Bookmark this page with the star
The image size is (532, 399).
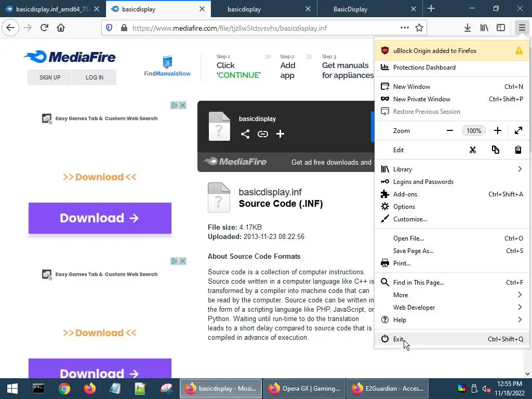coord(419,28)
